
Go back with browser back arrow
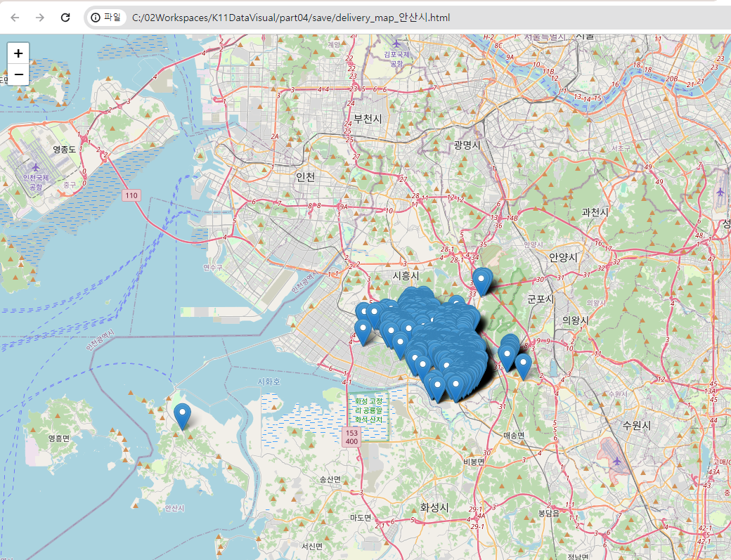15,18
